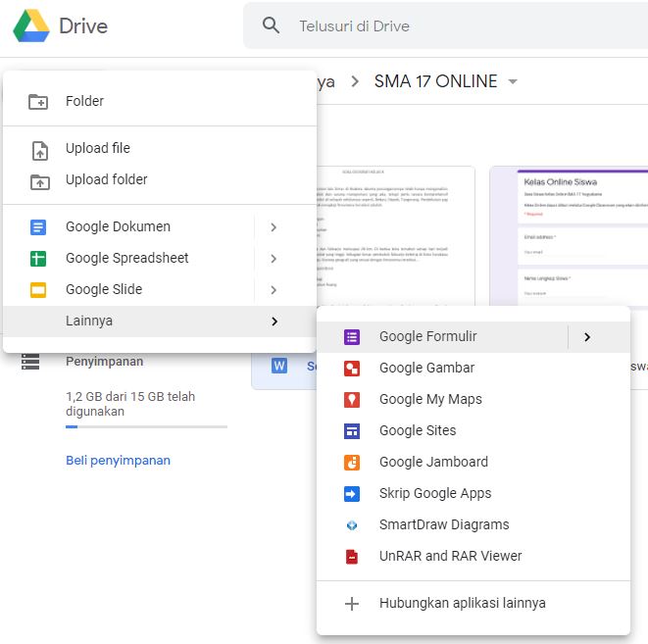Choose Upload file menu entry
This screenshot has width=648, height=644.
point(160,148)
